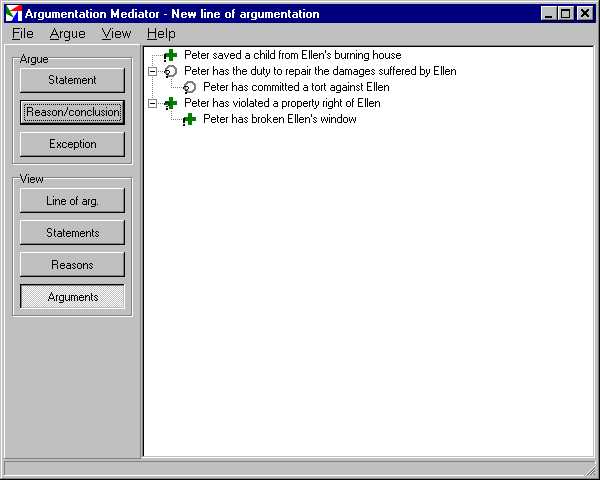Click question-mark icon beside 'Peter has the duty'
The image size is (600, 480).
[x=170, y=71]
